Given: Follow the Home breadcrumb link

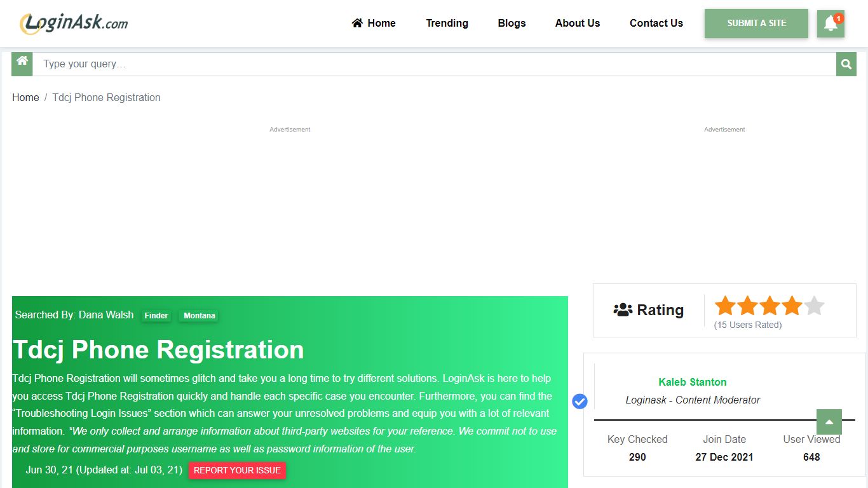Looking at the screenshot, I should click(x=25, y=97).
